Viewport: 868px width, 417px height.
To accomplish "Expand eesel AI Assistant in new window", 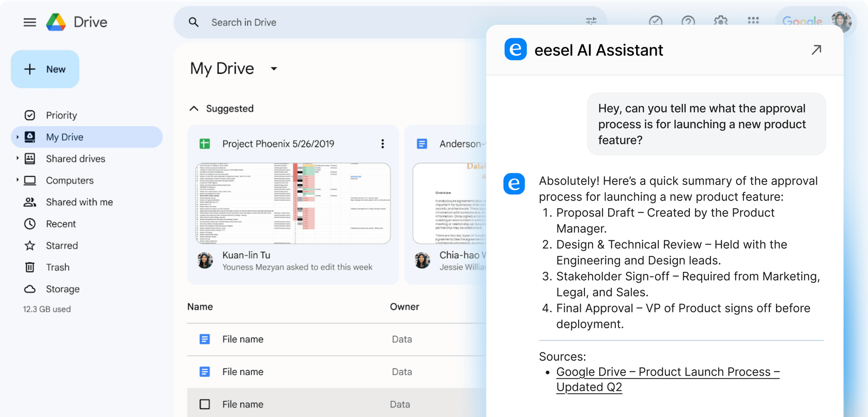I will (816, 50).
